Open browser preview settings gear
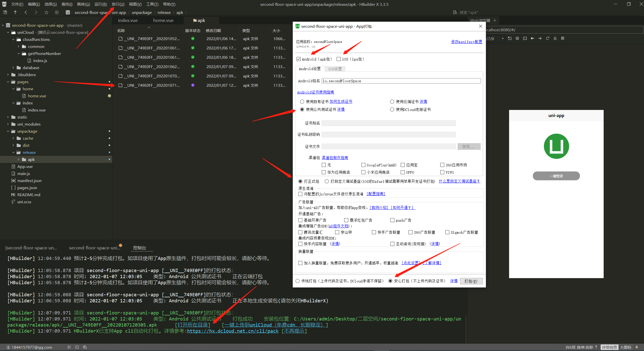 click(x=517, y=38)
